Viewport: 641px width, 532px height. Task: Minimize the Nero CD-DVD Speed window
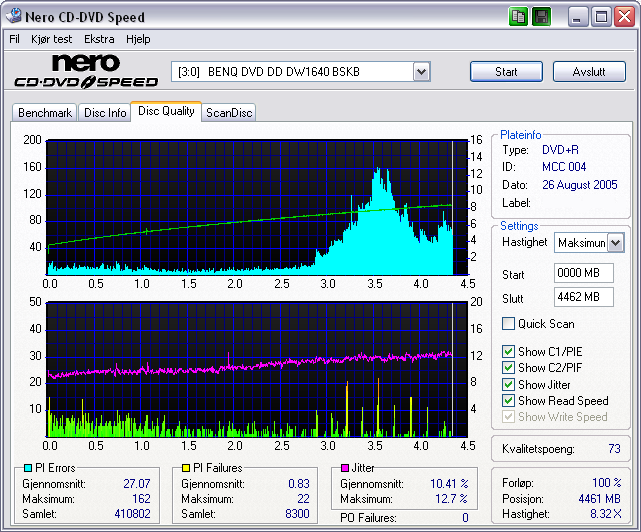click(x=578, y=17)
